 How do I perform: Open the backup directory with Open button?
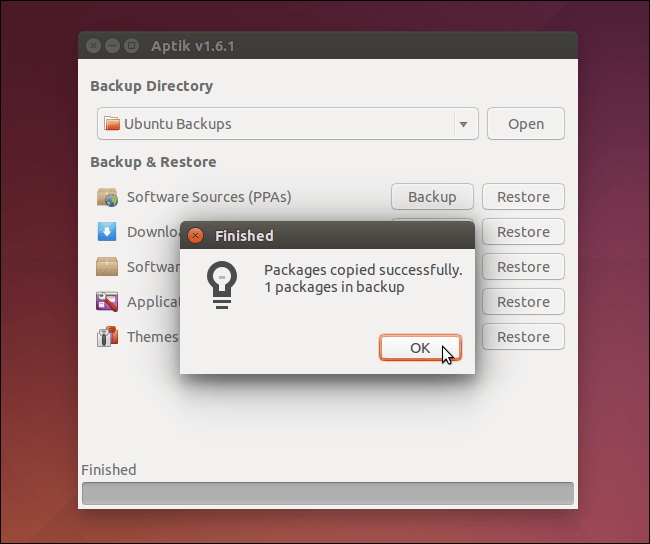coord(525,125)
